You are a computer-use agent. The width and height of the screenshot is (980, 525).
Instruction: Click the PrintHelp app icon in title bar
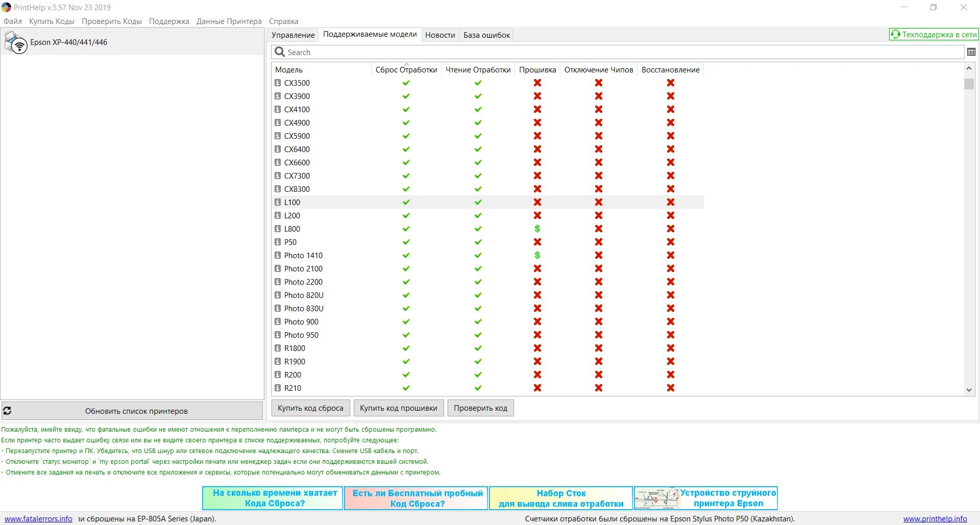coord(6,7)
